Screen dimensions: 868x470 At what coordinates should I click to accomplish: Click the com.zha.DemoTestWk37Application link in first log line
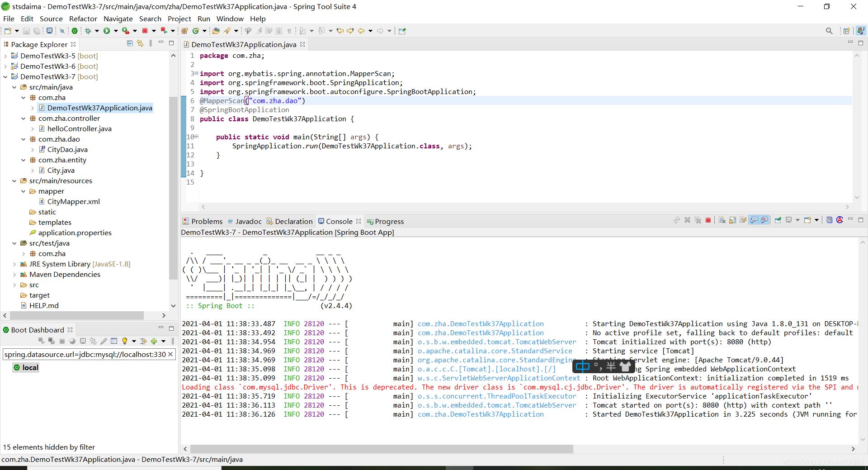pyautogui.click(x=480, y=324)
